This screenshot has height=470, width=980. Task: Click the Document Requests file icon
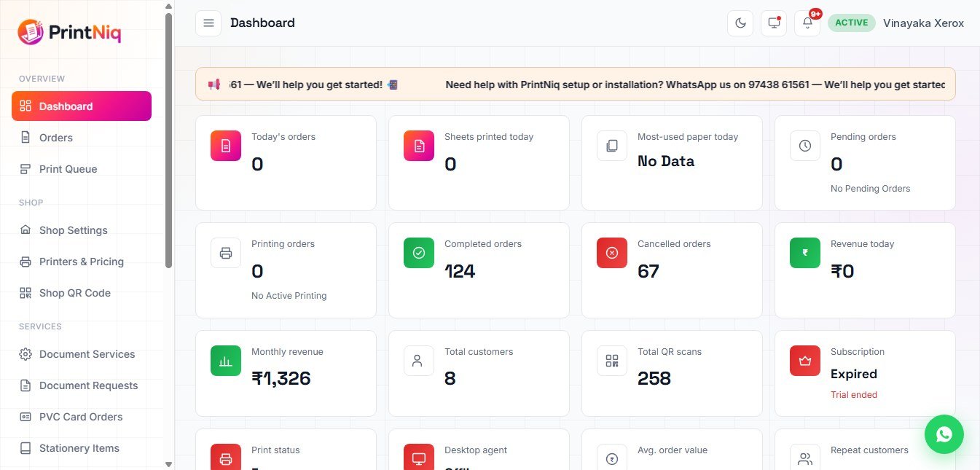26,385
